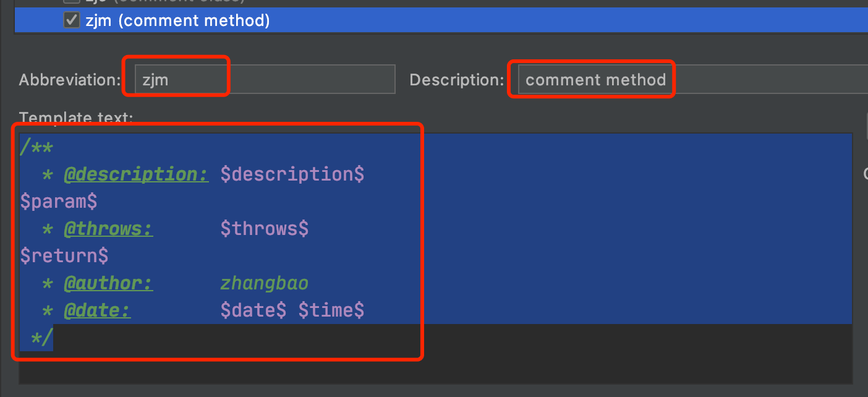
Task: Click the $description$ variable in template
Action: pos(292,174)
